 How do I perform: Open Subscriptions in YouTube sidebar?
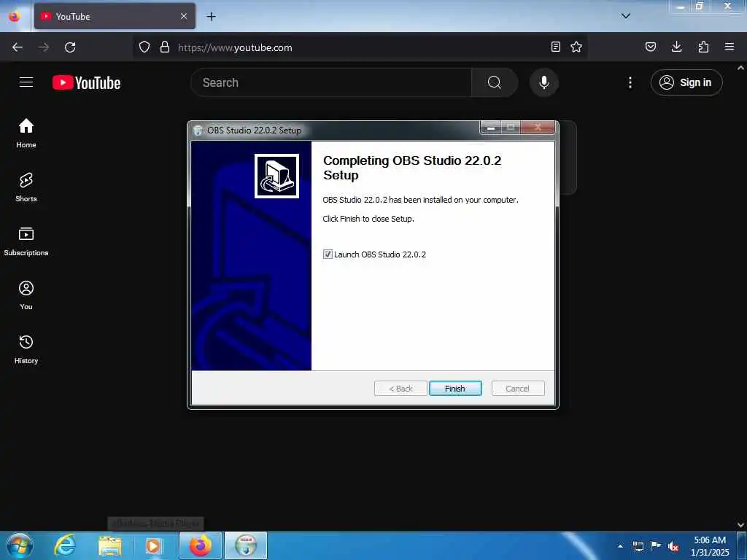click(26, 241)
